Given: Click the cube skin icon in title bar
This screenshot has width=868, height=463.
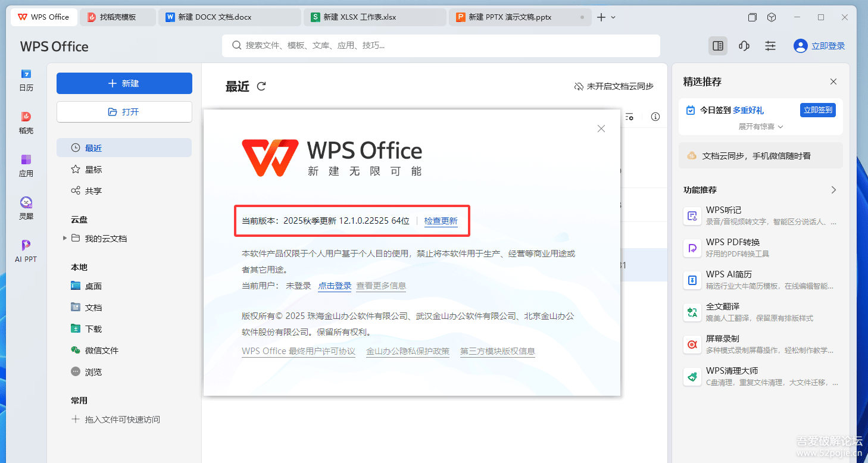Looking at the screenshot, I should (x=772, y=17).
